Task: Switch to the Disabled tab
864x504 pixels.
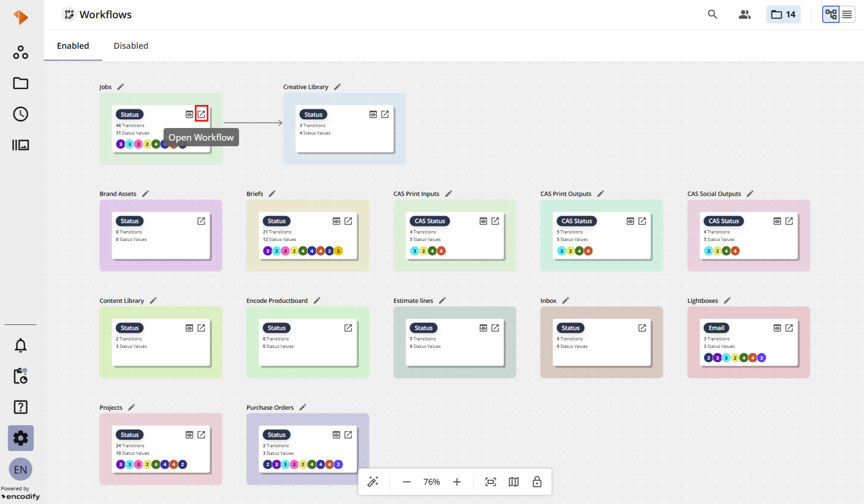Action: point(131,45)
